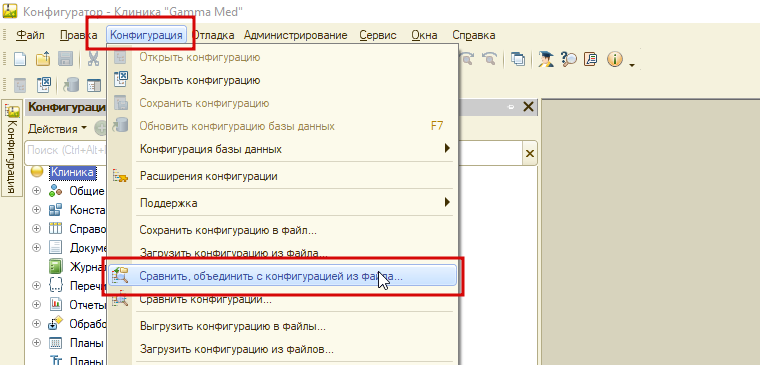This screenshot has height=365, width=760.
Task: Click the Cut scissors toolbar icon
Action: coord(93,60)
